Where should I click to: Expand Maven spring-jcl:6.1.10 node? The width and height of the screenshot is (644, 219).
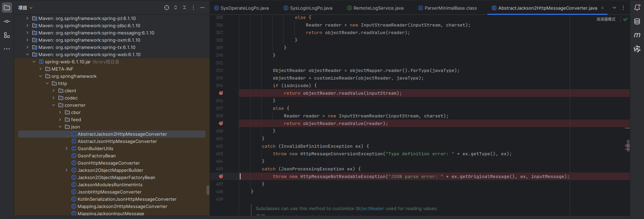point(27,18)
